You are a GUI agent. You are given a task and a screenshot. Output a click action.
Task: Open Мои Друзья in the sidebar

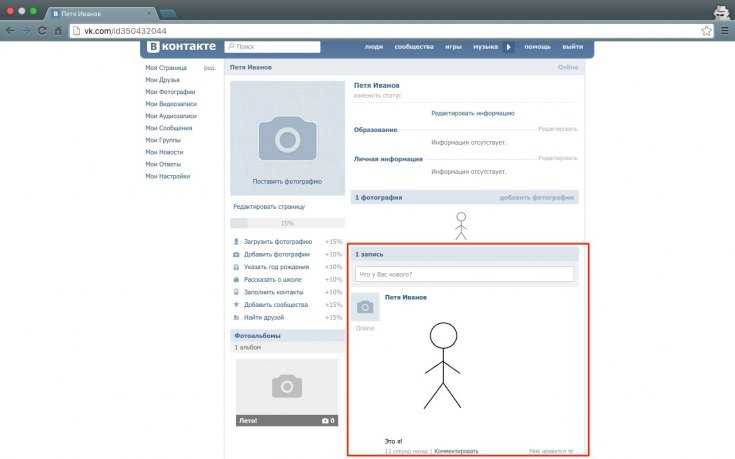(163, 80)
